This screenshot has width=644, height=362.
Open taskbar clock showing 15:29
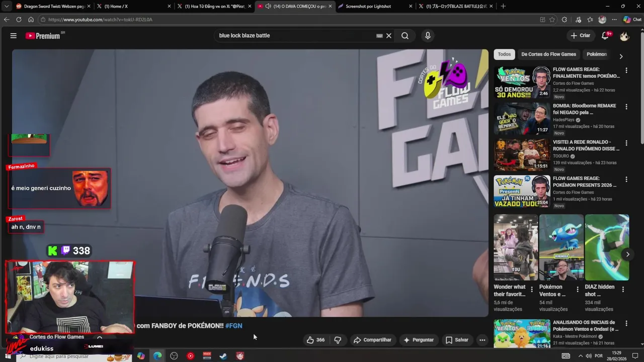point(616,356)
